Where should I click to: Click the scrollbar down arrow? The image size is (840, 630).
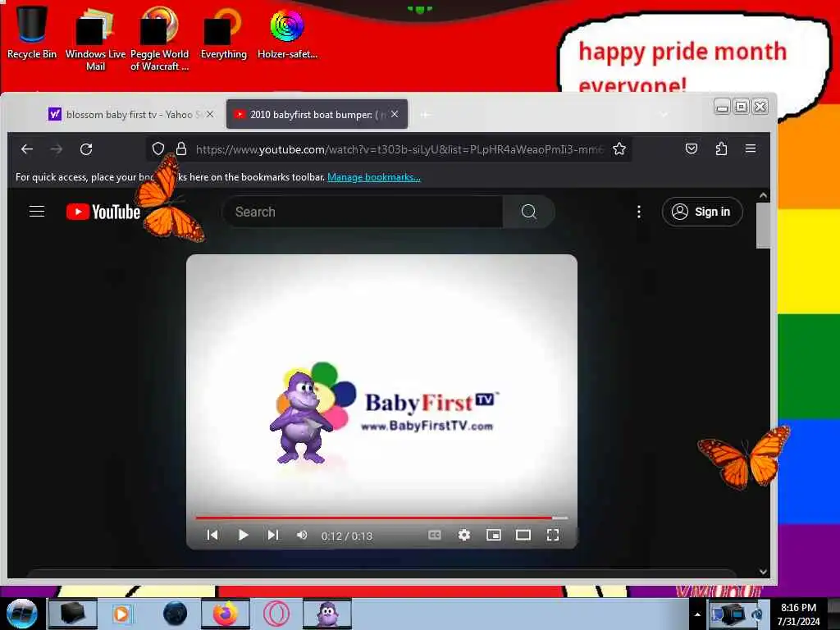pos(763,572)
